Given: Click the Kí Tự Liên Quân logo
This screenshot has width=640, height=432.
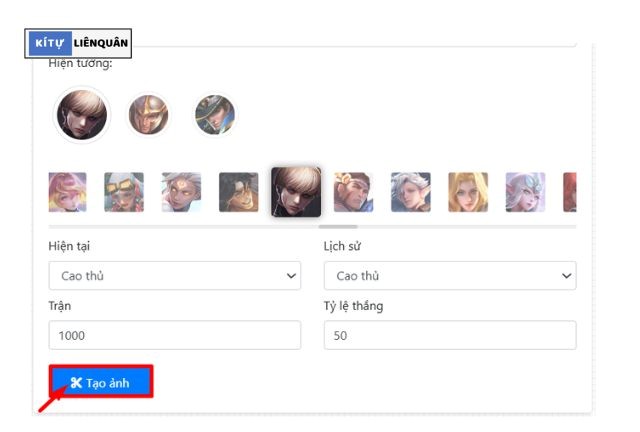Looking at the screenshot, I should click(78, 43).
